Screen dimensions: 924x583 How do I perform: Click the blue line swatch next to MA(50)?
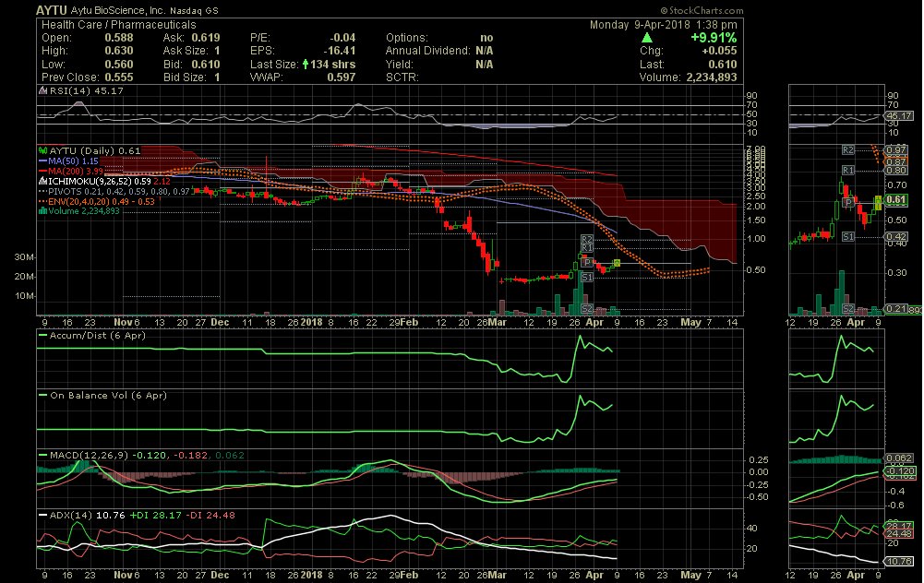43,161
